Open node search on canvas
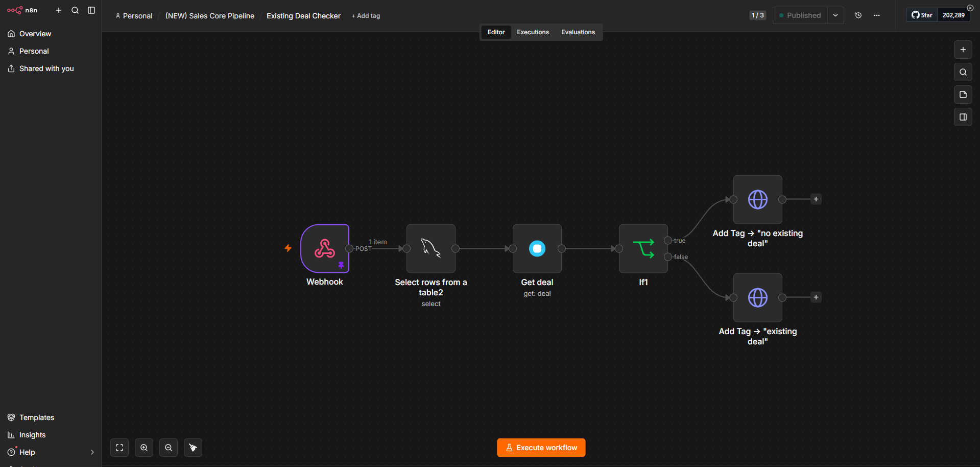Screen dimensions: 980x467 (x=963, y=72)
